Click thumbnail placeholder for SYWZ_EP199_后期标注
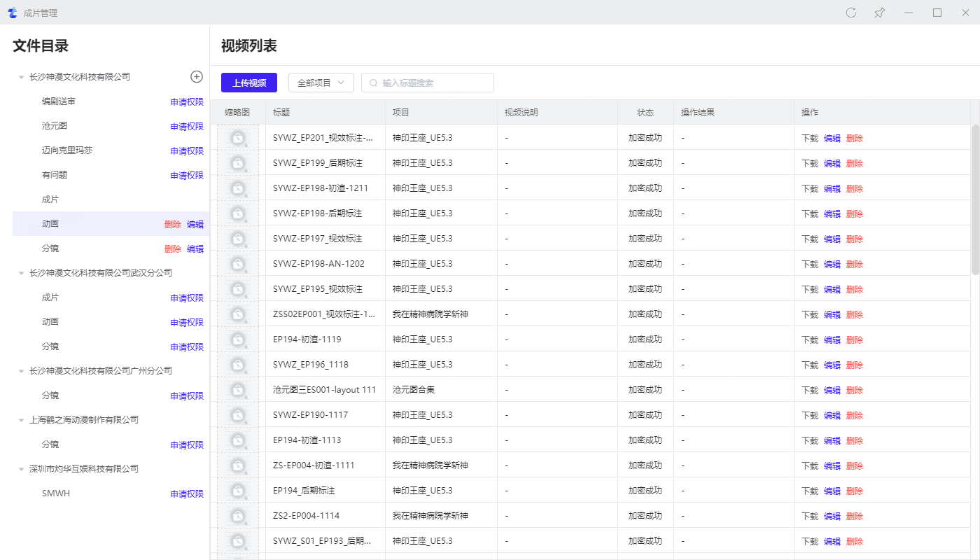980x560 pixels. pyautogui.click(x=238, y=162)
